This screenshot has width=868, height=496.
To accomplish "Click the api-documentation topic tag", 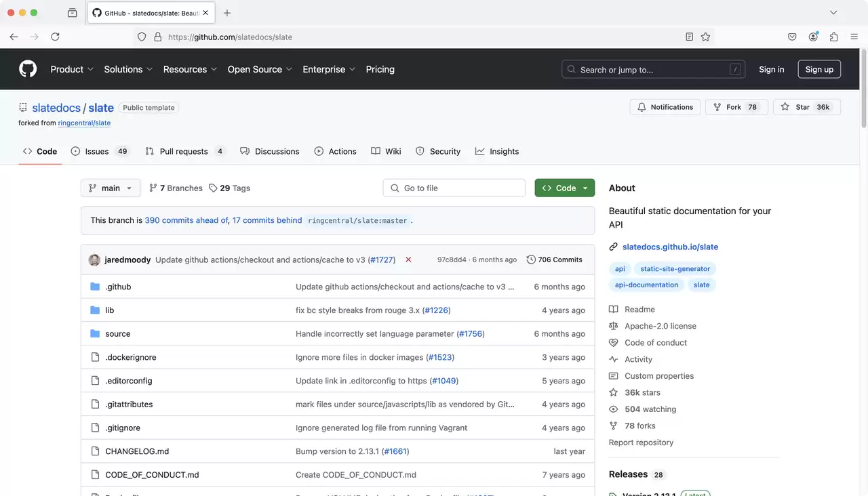I will 646,285.
